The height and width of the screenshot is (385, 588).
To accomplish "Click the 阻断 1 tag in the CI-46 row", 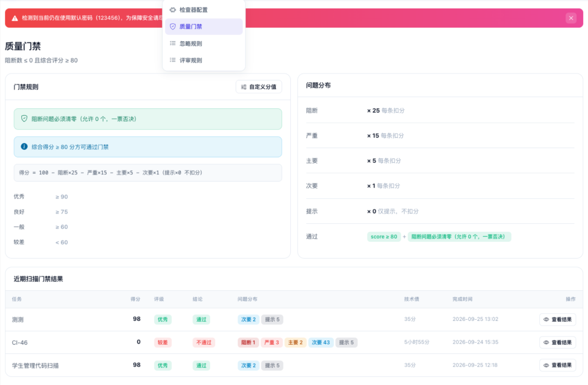I will (x=248, y=343).
